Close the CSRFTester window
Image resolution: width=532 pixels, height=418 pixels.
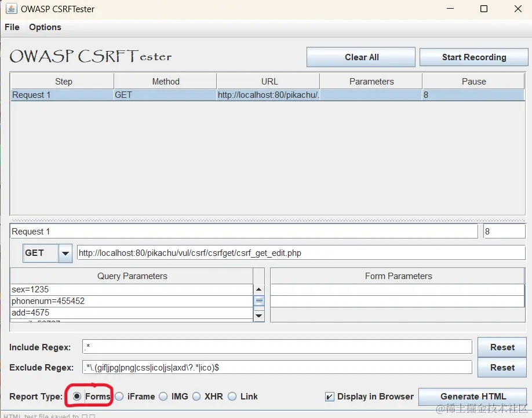click(x=518, y=9)
